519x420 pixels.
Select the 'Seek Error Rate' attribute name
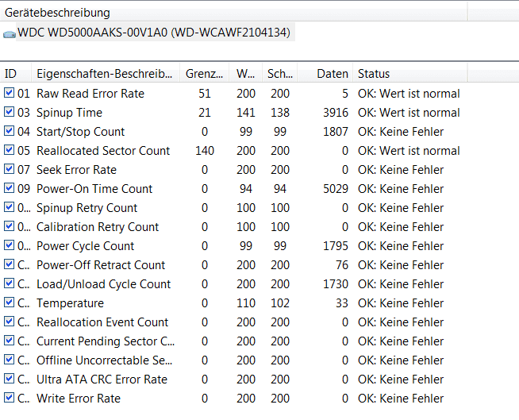coord(76,170)
